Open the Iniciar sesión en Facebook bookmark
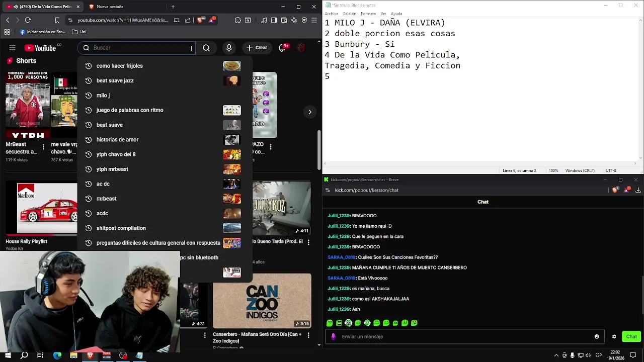This screenshot has width=644, height=362. (42, 32)
